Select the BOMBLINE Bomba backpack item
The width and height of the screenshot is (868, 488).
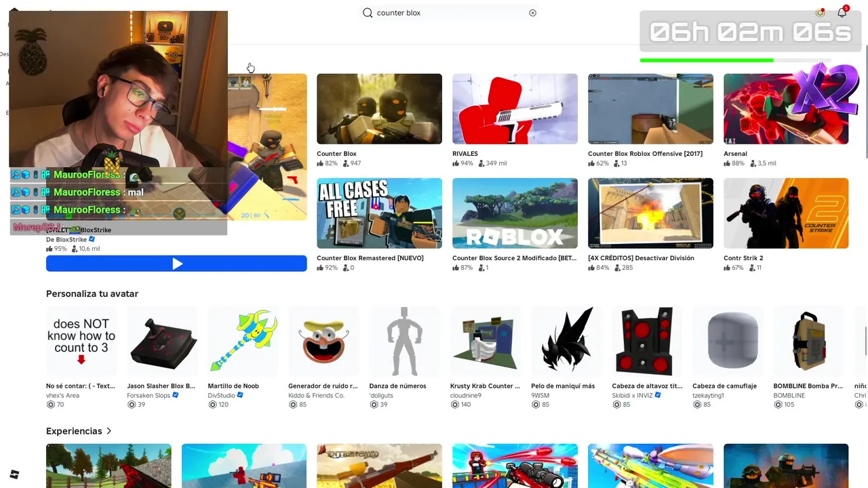tap(808, 342)
